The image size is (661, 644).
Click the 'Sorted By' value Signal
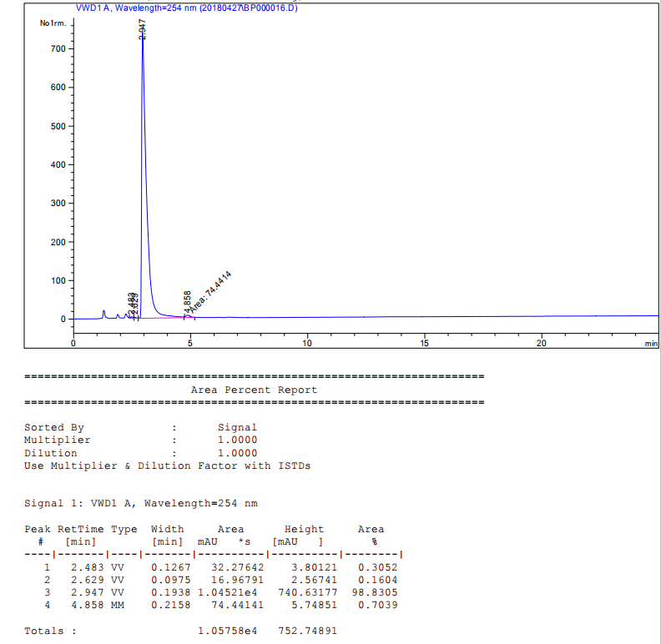pos(237,427)
